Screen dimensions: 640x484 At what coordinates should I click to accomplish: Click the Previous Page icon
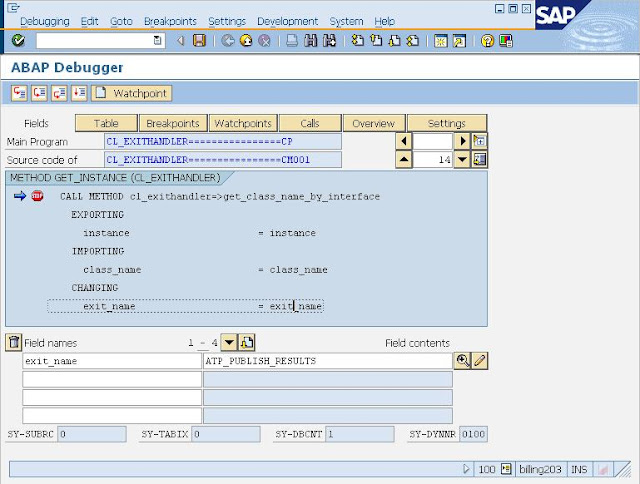click(376, 40)
